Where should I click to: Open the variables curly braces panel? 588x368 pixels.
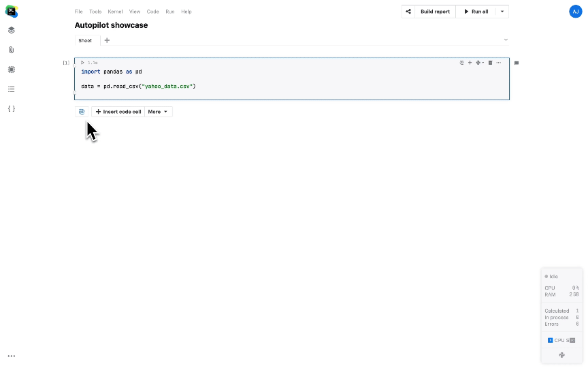point(12,108)
